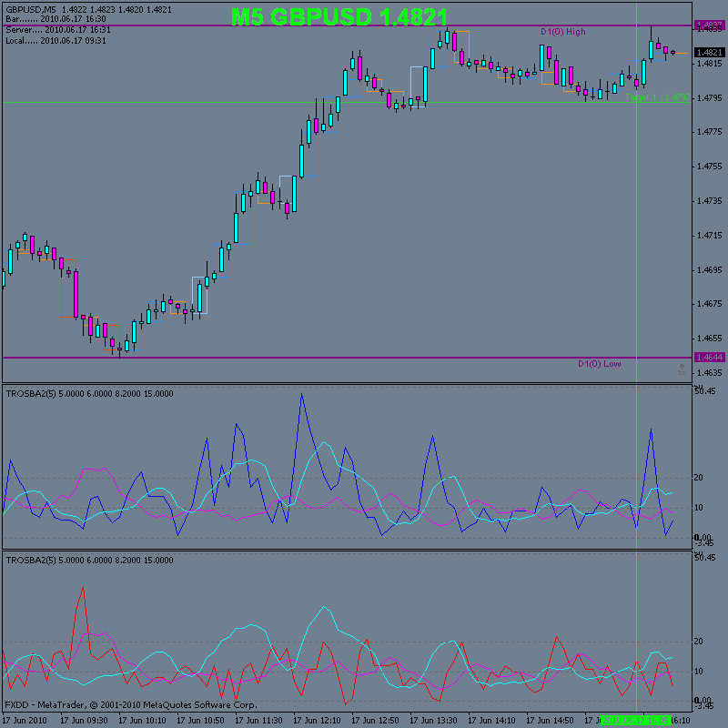Click the skull icon near the price axis
The width and height of the screenshot is (728, 728).
click(681, 370)
